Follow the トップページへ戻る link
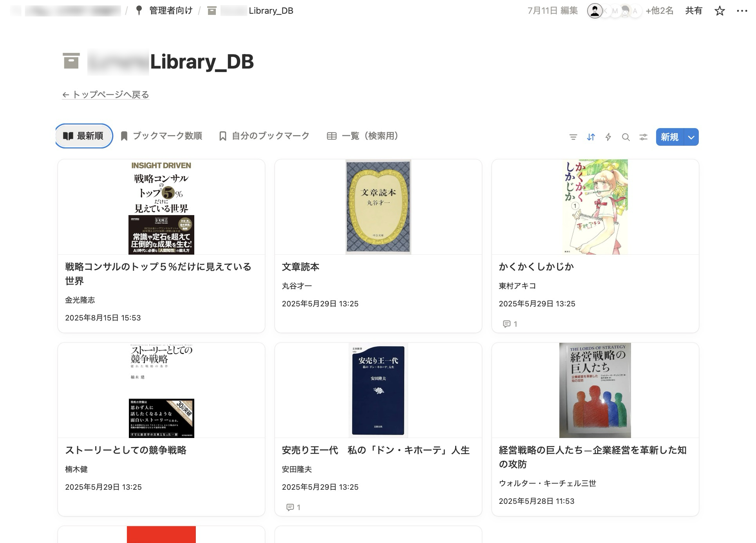The width and height of the screenshot is (756, 543). 106,94
